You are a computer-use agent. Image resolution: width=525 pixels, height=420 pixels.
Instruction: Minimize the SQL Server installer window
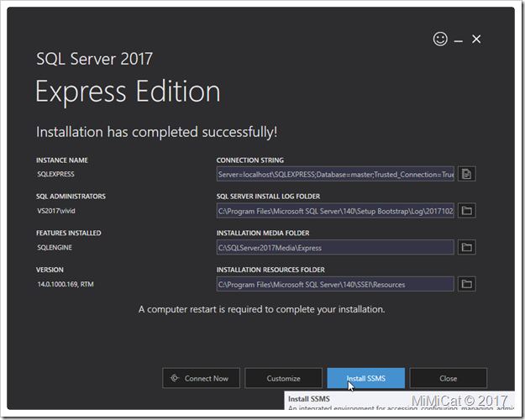(459, 41)
